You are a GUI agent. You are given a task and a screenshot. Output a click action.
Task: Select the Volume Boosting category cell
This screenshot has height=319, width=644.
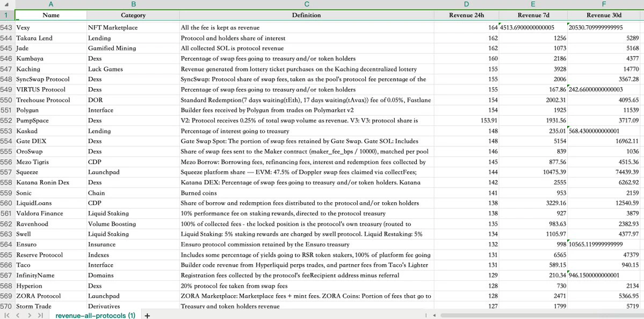(133, 224)
